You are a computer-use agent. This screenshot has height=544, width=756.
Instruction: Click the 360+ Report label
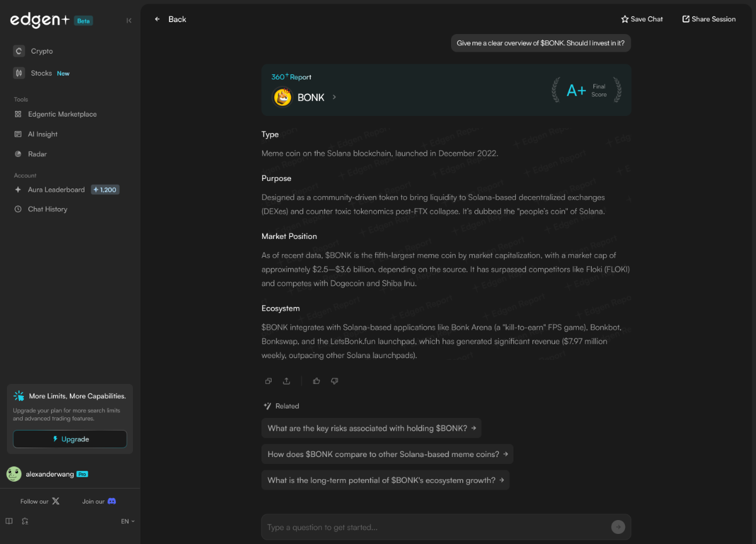tap(291, 77)
